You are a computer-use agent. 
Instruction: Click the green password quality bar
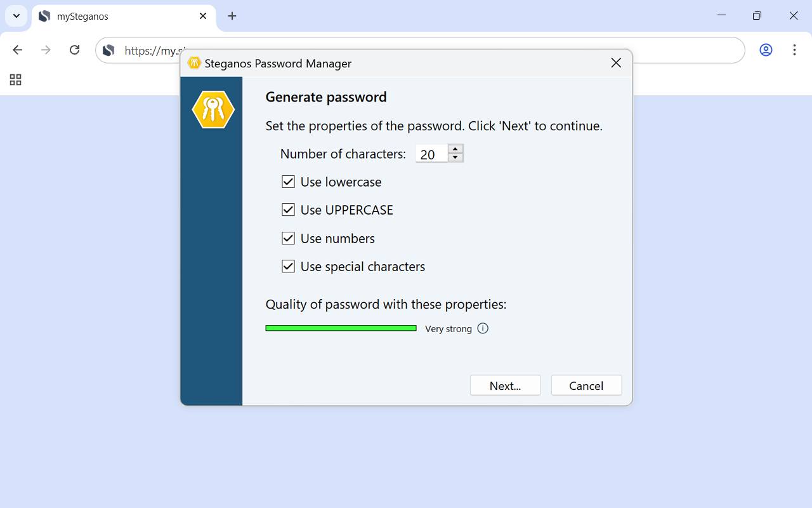coord(341,328)
